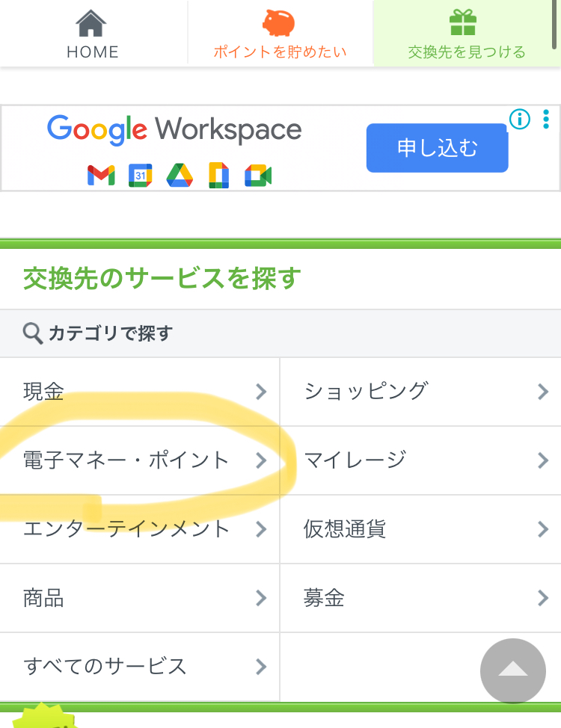Tap the HOME house icon

tap(92, 22)
